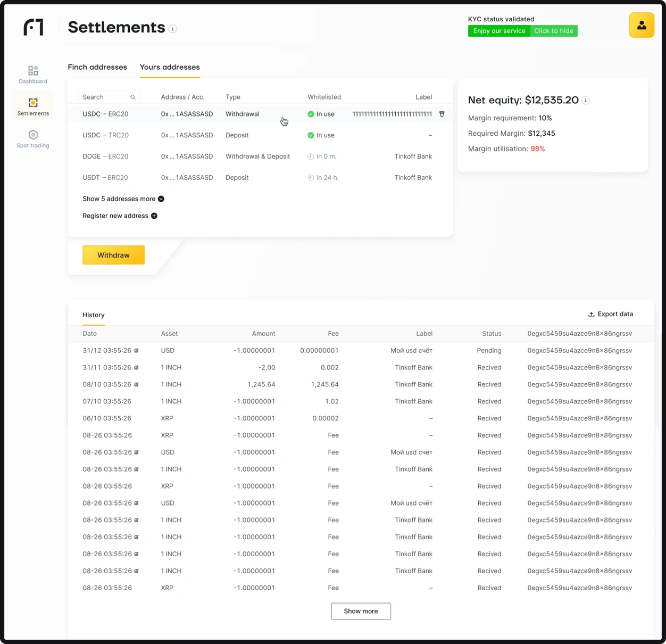This screenshot has width=666, height=644.
Task: Click the Withdrawal & Deposit type cell
Action: pos(257,156)
